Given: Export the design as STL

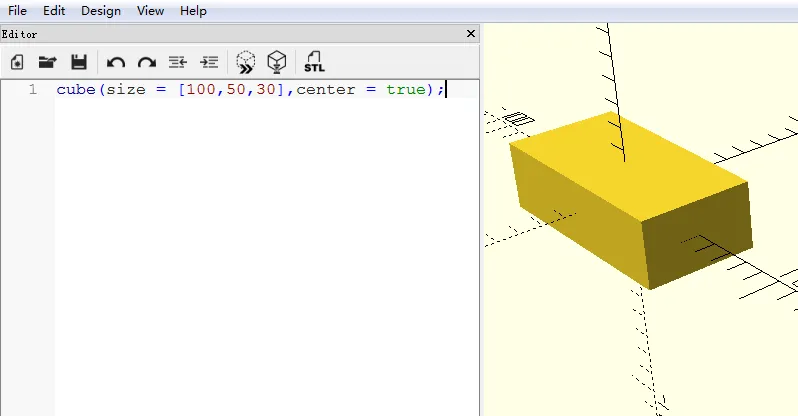Looking at the screenshot, I should (x=314, y=62).
